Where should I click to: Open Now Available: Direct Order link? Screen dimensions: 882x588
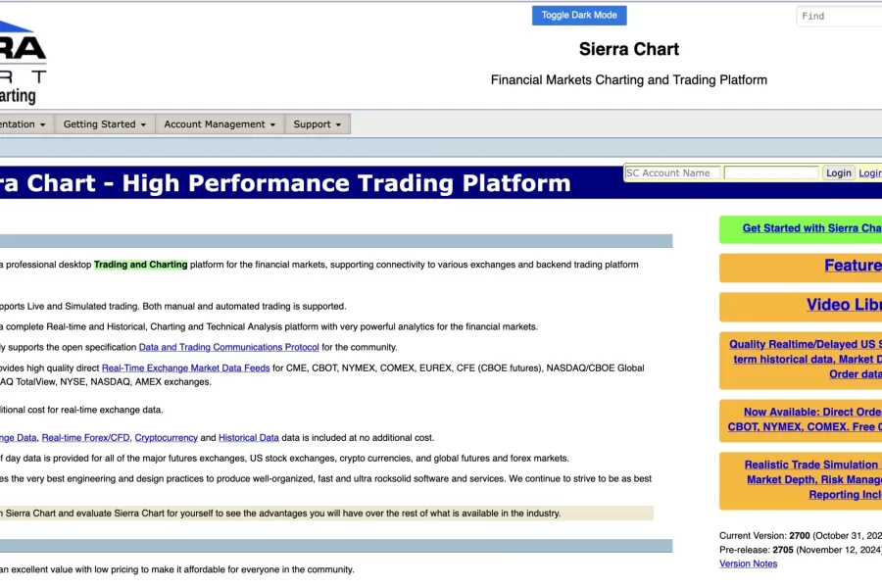coord(805,419)
